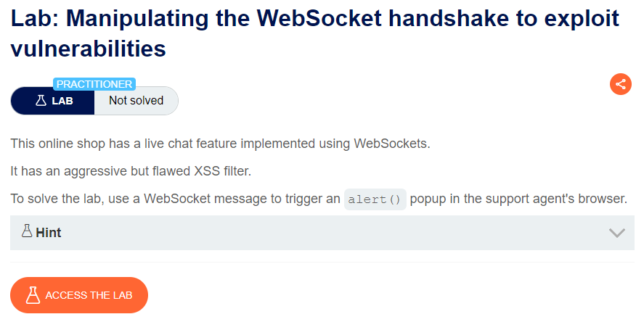Click the divider line below the Hint bar
The image size is (644, 314).
[322, 262]
